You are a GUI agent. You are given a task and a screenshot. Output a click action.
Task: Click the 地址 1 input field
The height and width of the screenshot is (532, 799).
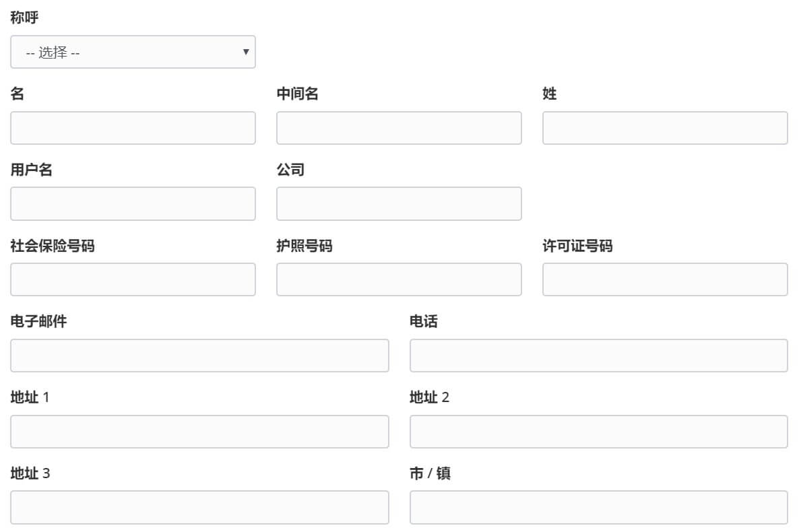(x=199, y=432)
